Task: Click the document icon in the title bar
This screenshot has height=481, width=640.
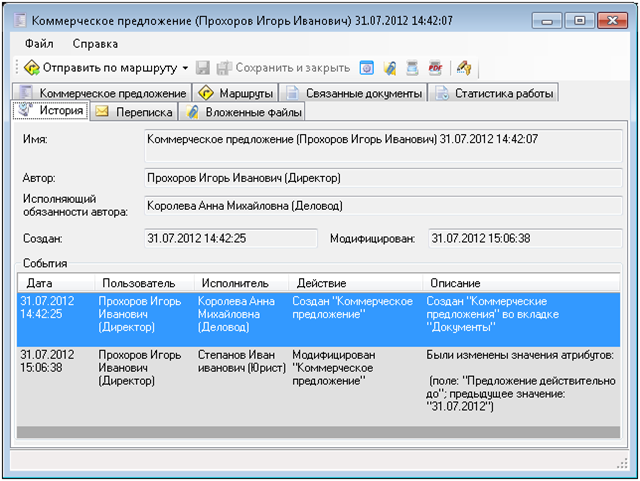Action: [20, 20]
